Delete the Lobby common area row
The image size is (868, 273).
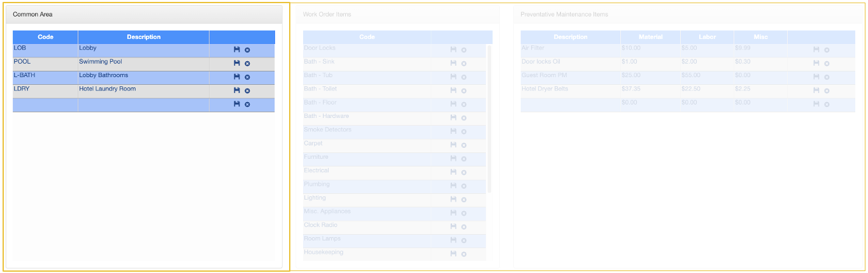pyautogui.click(x=247, y=50)
